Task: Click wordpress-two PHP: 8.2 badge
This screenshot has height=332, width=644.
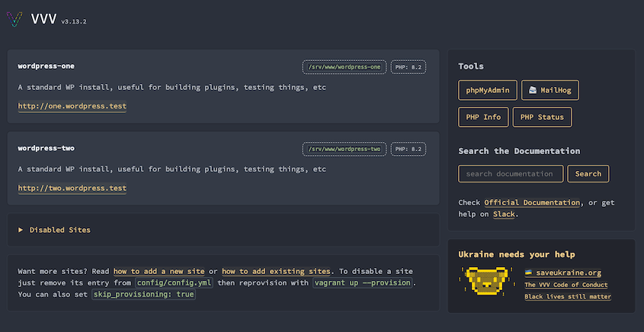Action: click(409, 149)
